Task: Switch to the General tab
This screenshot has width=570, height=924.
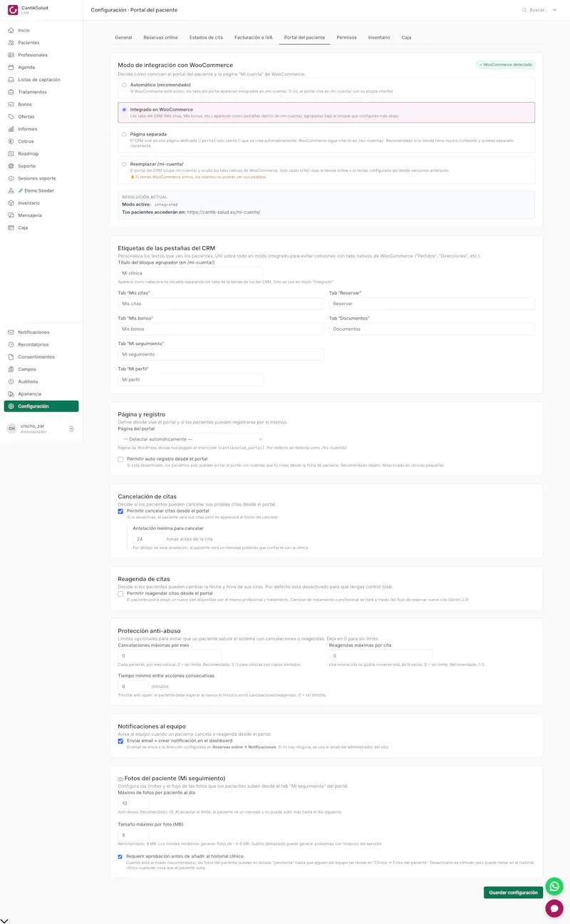Action: [x=123, y=37]
